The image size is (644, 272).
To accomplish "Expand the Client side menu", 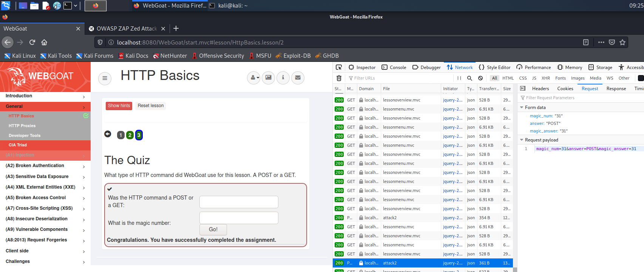I will pos(45,251).
